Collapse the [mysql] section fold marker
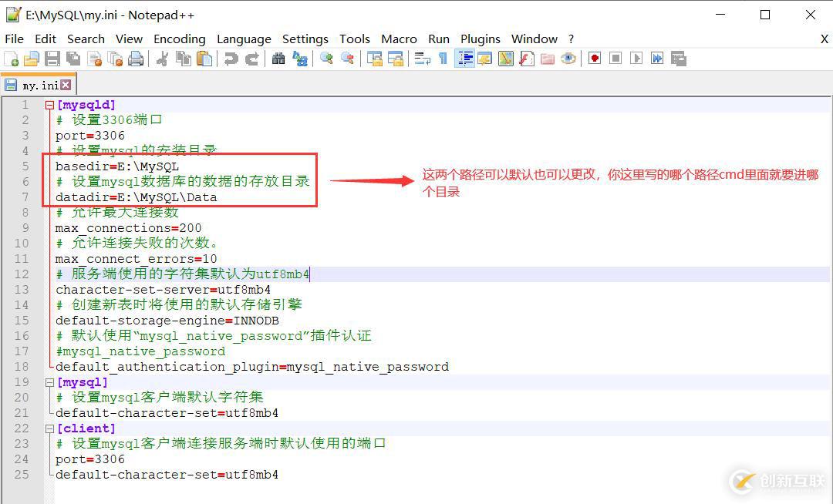833x504 pixels. [x=49, y=382]
